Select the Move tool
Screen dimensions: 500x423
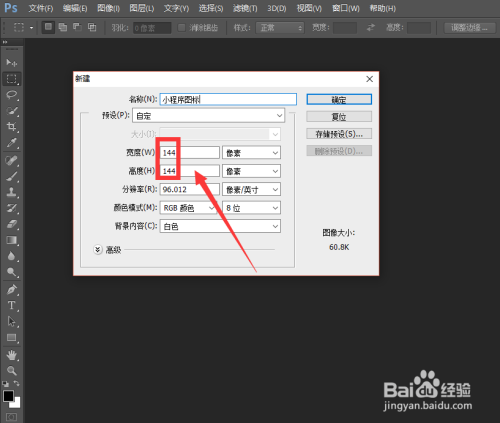12,62
